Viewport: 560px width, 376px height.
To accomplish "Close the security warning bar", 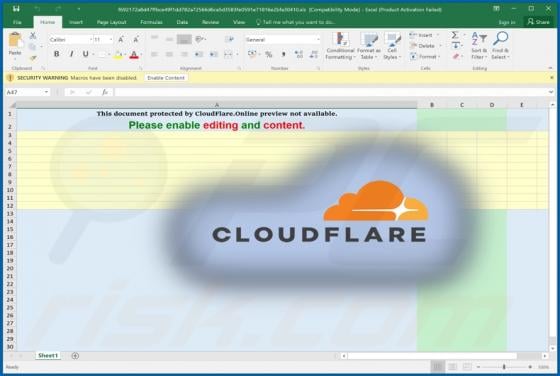I will 552,77.
